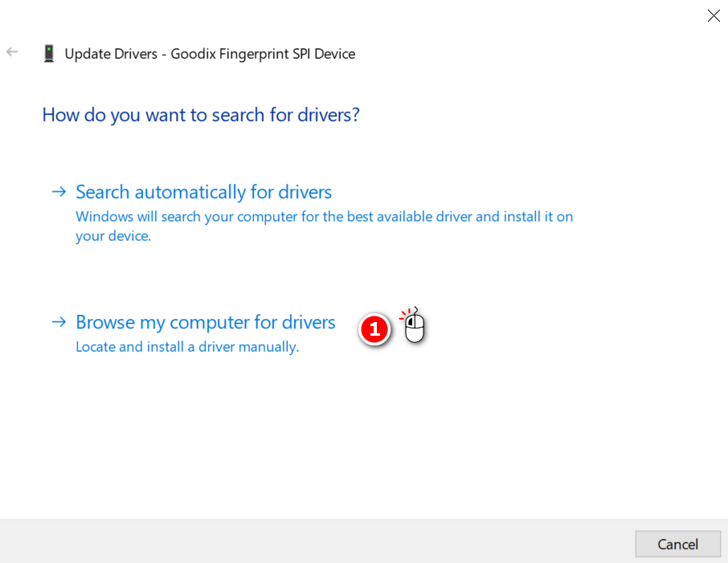
Task: Close the Update Drivers dialog with X
Action: coord(713,16)
